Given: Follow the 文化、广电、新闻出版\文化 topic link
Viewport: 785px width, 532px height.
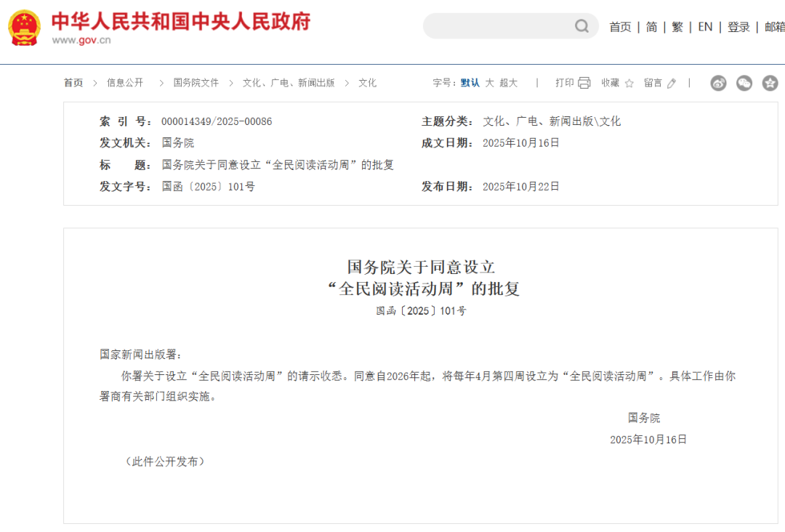Looking at the screenshot, I should (x=553, y=121).
